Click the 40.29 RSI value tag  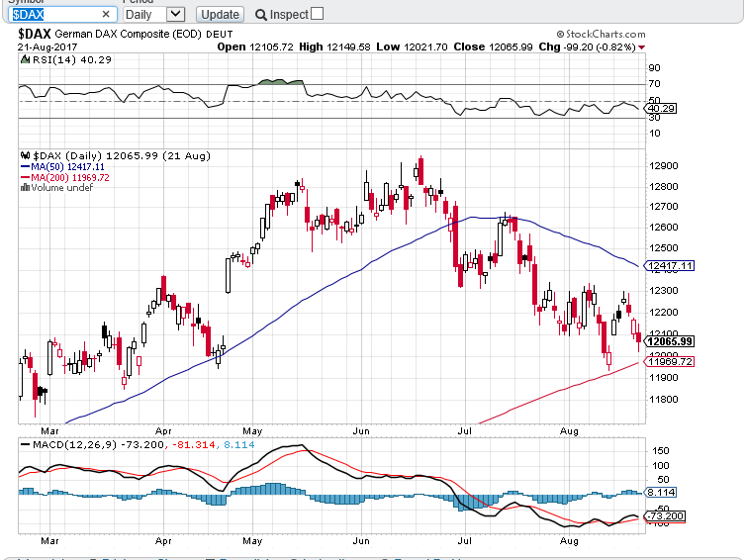[660, 109]
